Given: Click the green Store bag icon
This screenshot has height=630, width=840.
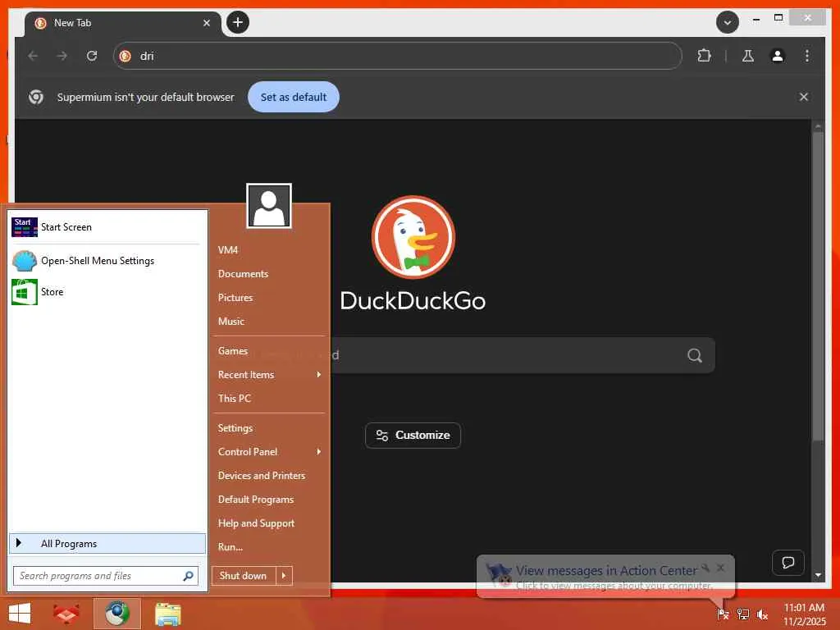Looking at the screenshot, I should [25, 292].
